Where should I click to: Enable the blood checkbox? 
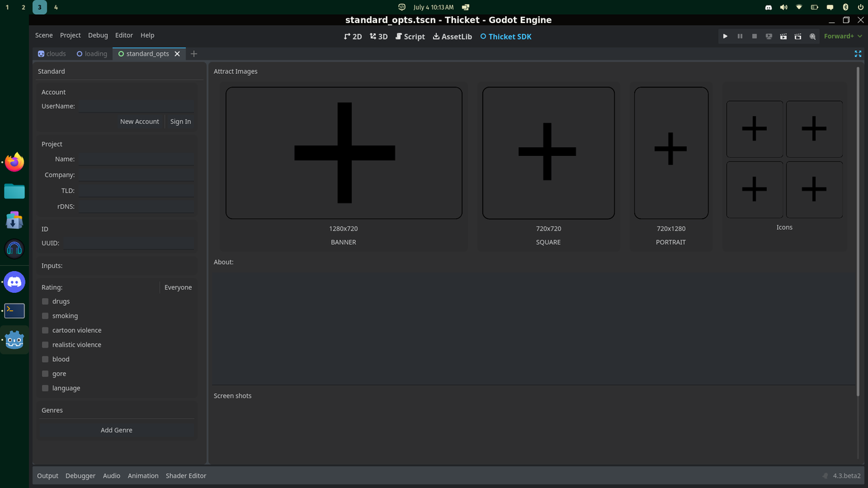[x=45, y=359]
